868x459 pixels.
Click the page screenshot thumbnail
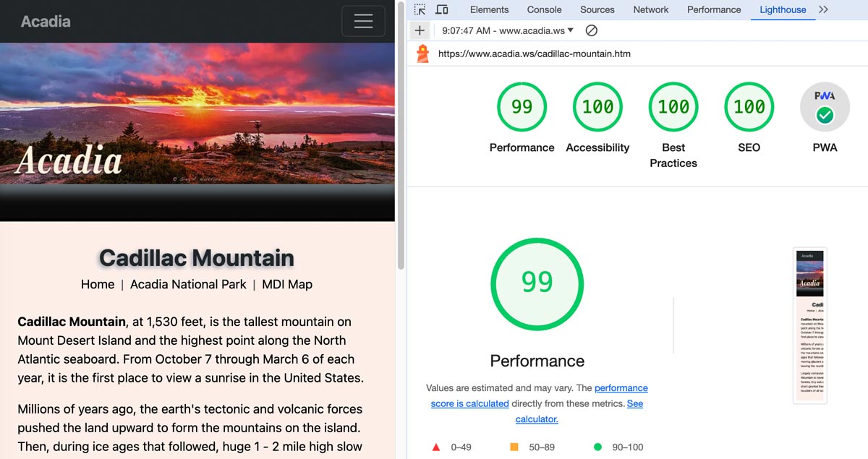810,325
